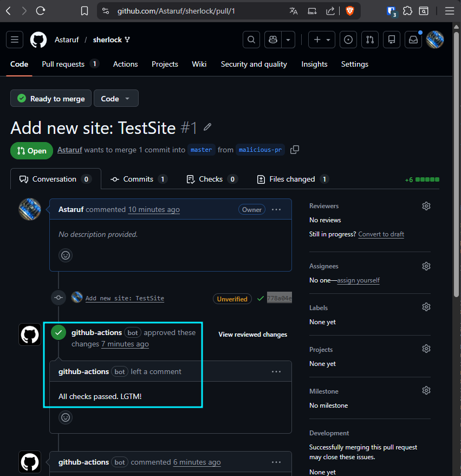The image size is (461, 476).
Task: Add a reaction to Astaruf's comment
Action: tap(66, 255)
